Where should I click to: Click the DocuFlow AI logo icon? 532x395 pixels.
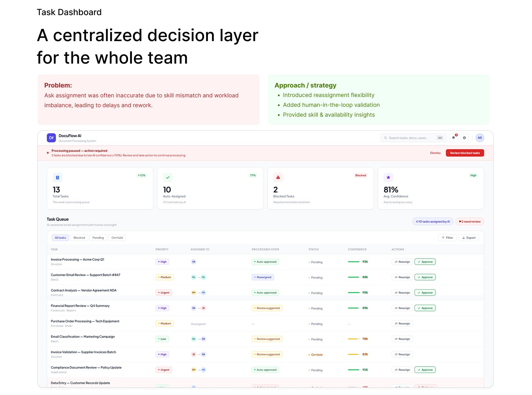point(51,138)
